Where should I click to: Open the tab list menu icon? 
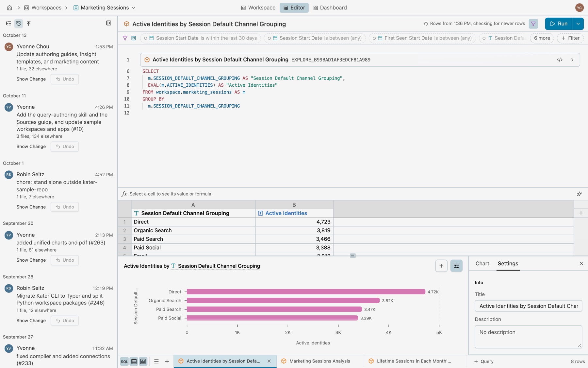pos(156,361)
